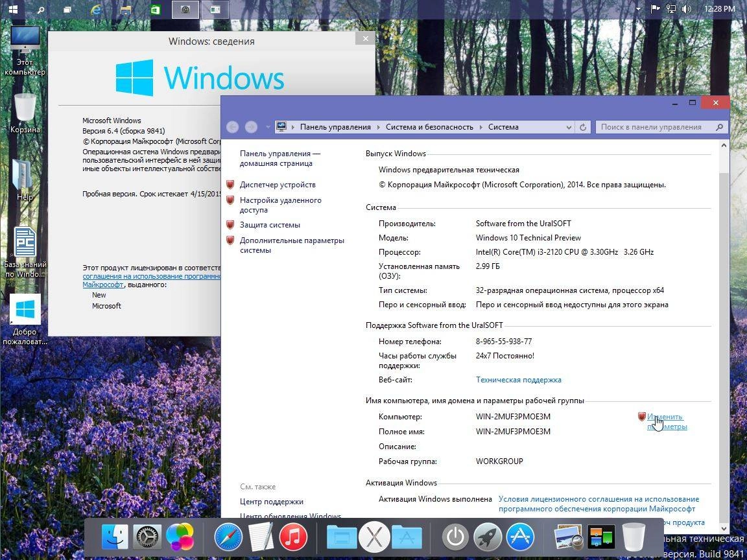Open Task View on the taskbar
The width and height of the screenshot is (747, 560).
67,10
